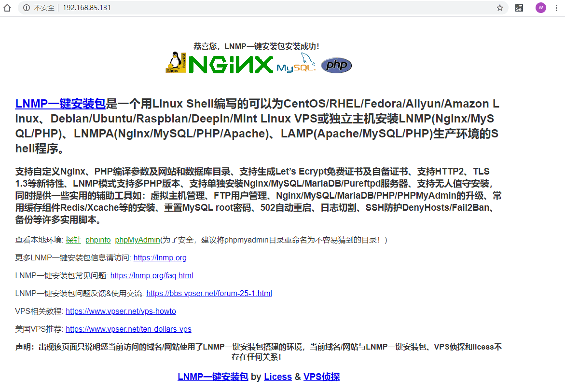Open the bbs.vpser.net forum link
The width and height of the screenshot is (565, 392).
pyautogui.click(x=209, y=293)
